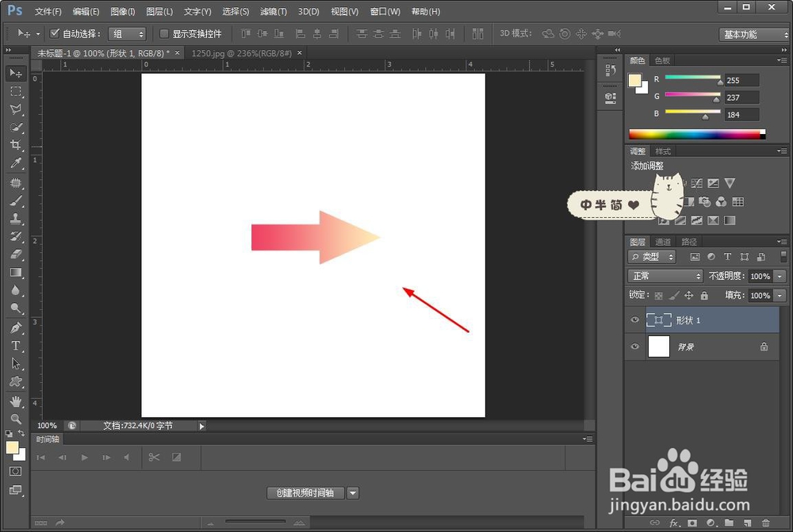Screen dimensions: 793x532
Task: Select the Eraser tool
Action: (16, 254)
